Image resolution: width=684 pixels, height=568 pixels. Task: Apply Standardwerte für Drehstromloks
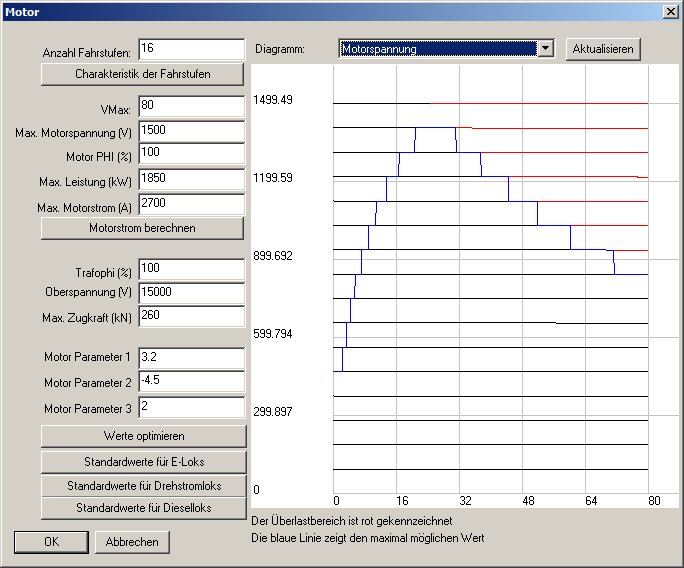pyautogui.click(x=144, y=486)
